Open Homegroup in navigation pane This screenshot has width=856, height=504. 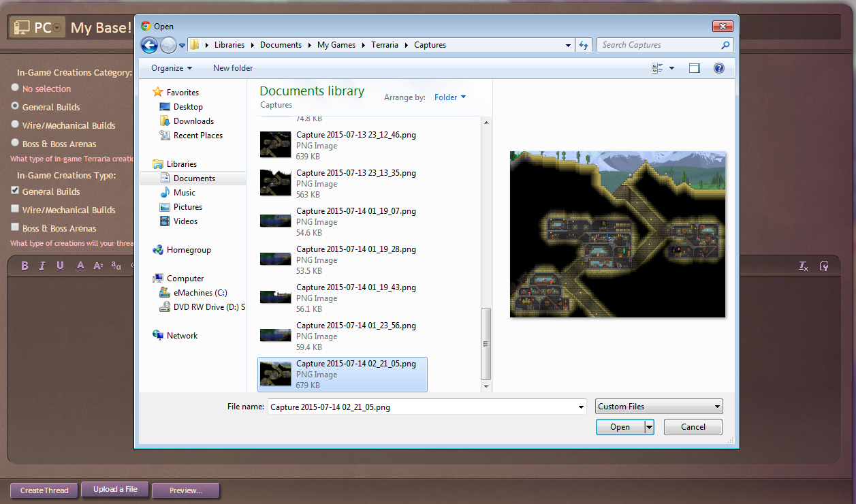[182, 250]
